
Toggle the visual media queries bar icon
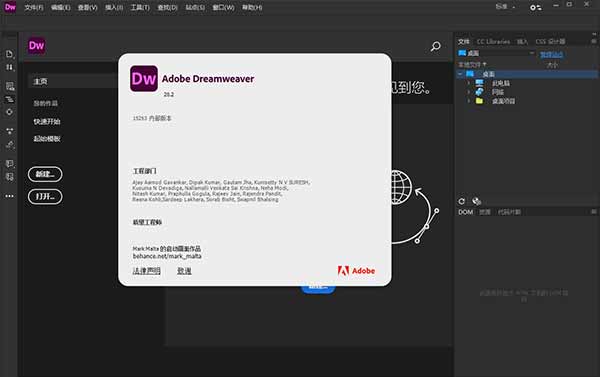[x=10, y=99]
